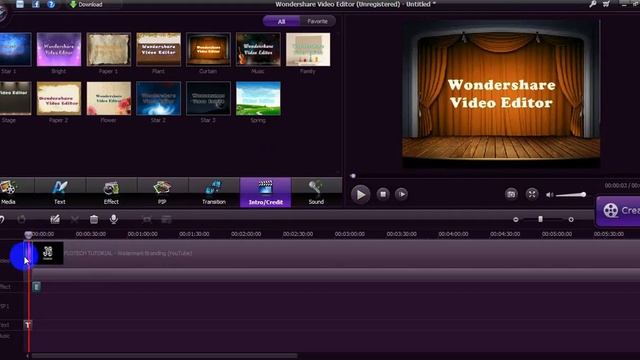Click the preview seek bar handle
Image resolution: width=640 pixels, height=360 pixels.
(x=353, y=176)
